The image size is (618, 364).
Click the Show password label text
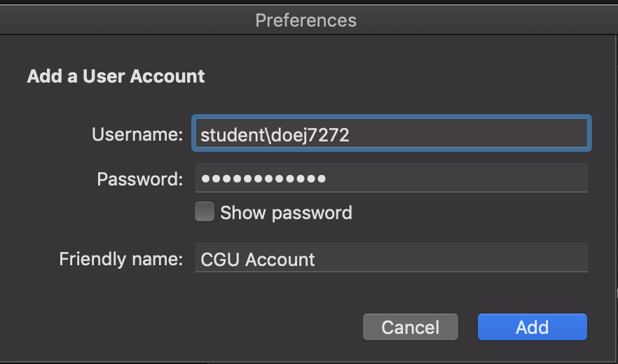tap(286, 213)
